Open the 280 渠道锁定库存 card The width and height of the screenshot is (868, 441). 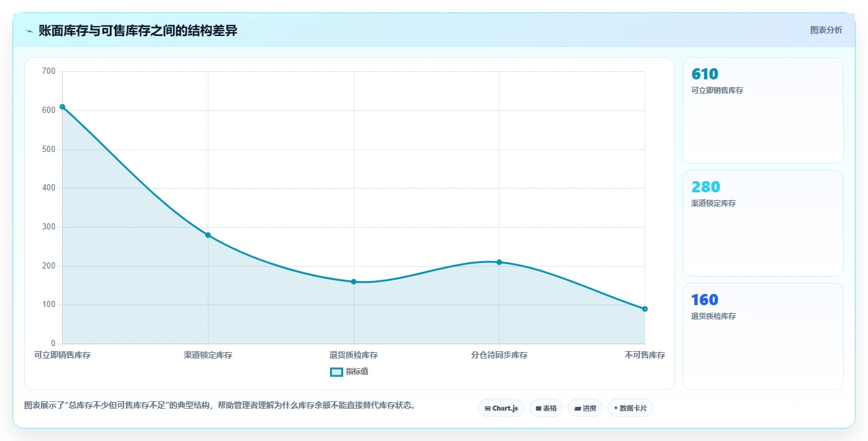point(763,223)
